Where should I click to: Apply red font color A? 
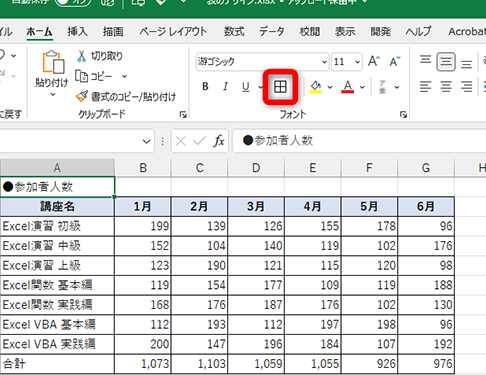click(x=348, y=87)
